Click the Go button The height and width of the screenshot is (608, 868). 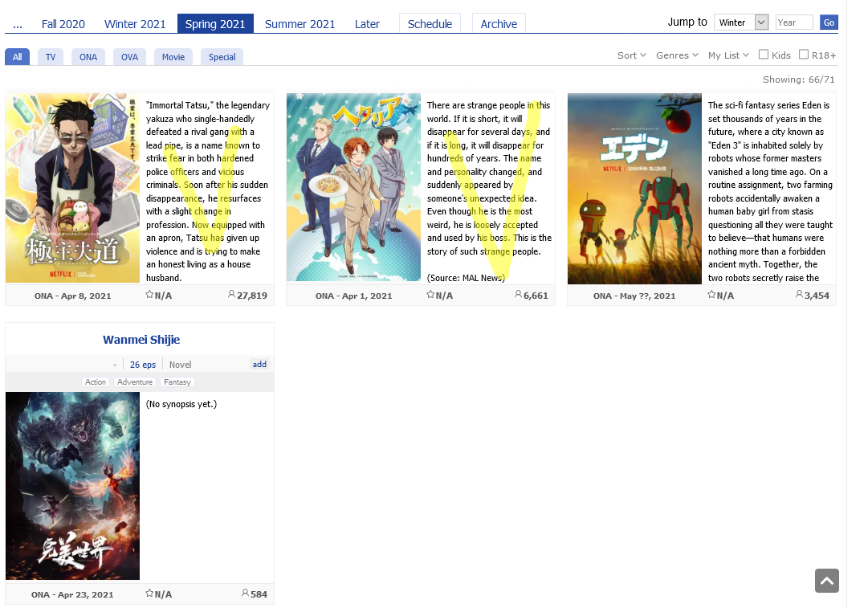[x=829, y=22]
